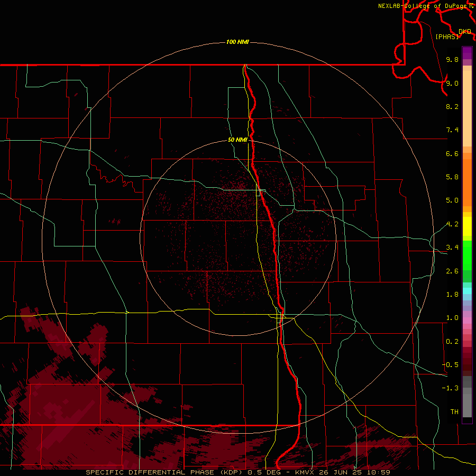This screenshot has height=476, width=476.
Task: Click the 5.0 scale value
Action: click(x=452, y=200)
